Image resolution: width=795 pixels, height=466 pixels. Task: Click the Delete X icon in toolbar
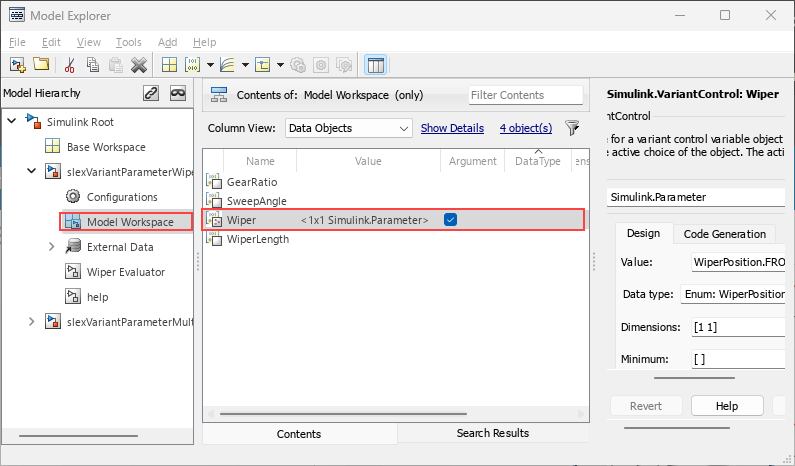139,65
